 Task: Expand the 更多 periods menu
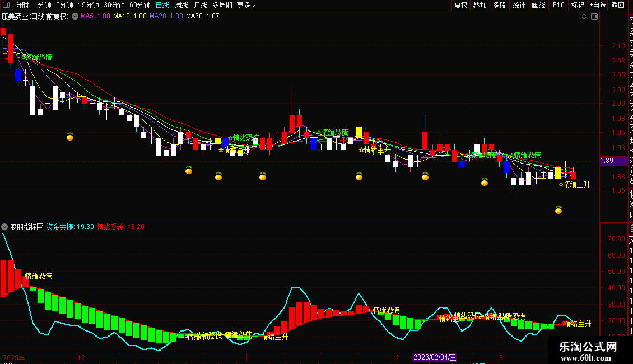tap(246, 5)
